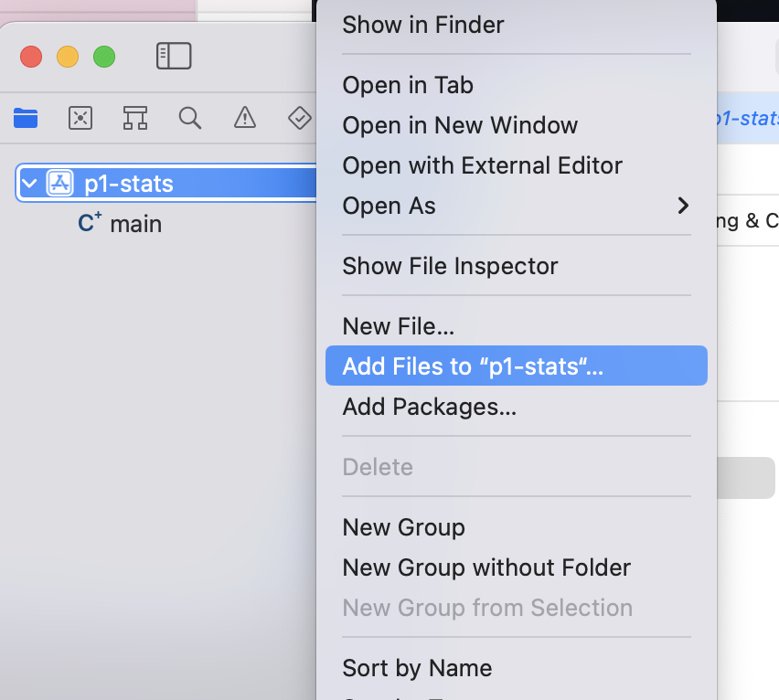Viewport: 779px width, 700px height.
Task: Choose Sort by Name
Action: (x=417, y=668)
